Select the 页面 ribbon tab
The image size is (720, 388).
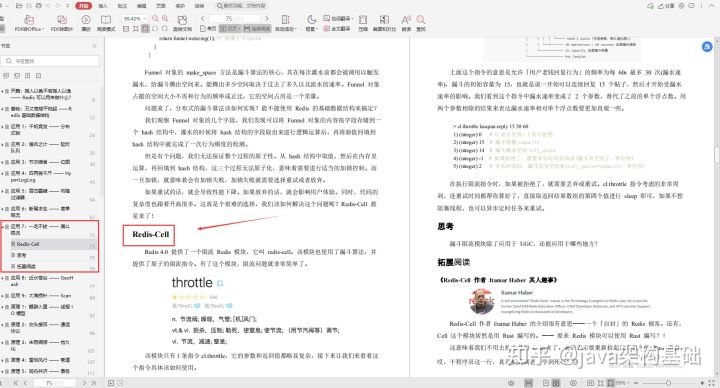161,6
